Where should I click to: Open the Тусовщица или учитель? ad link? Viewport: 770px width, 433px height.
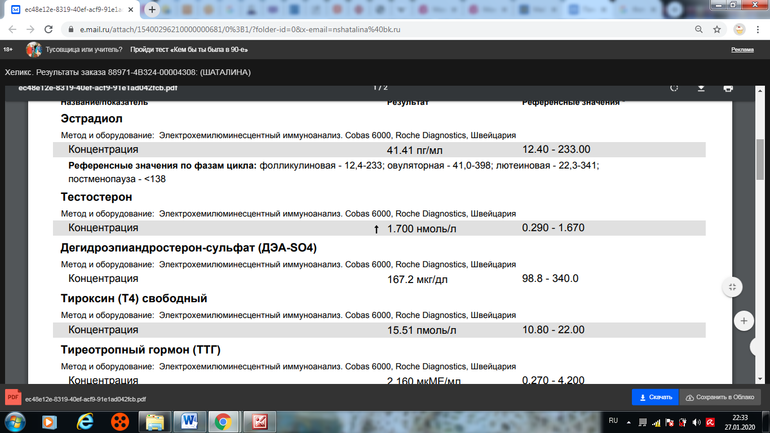click(x=84, y=49)
